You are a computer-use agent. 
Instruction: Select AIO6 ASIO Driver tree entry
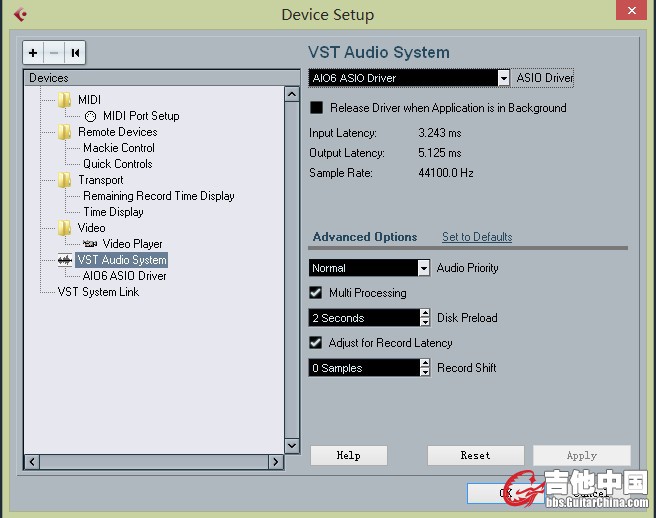tap(125, 276)
